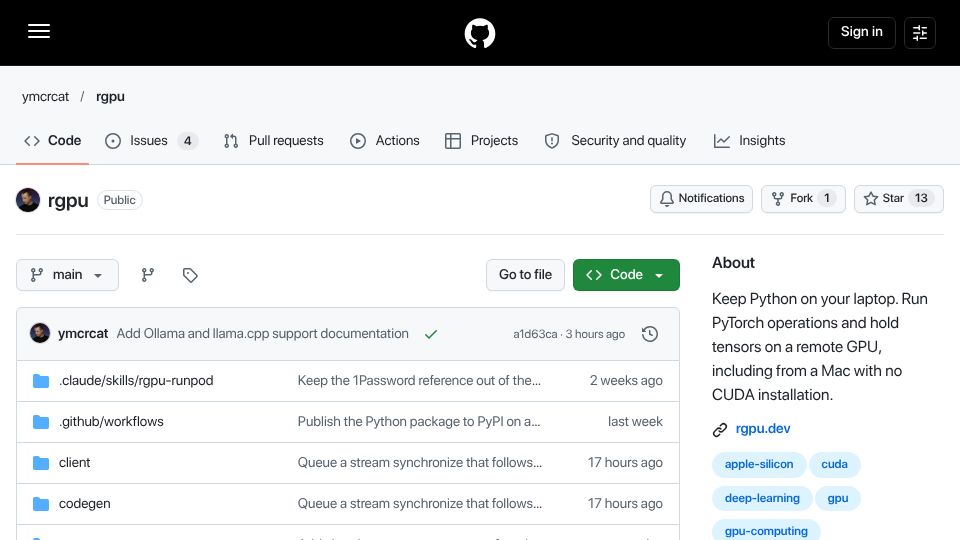Click the Issues count badge 4

point(188,141)
